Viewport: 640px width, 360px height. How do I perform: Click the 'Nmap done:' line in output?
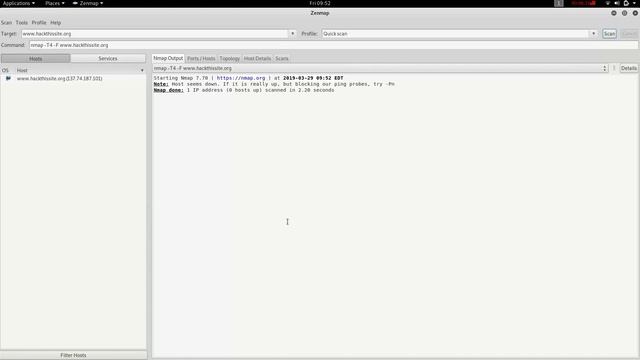coord(244,90)
